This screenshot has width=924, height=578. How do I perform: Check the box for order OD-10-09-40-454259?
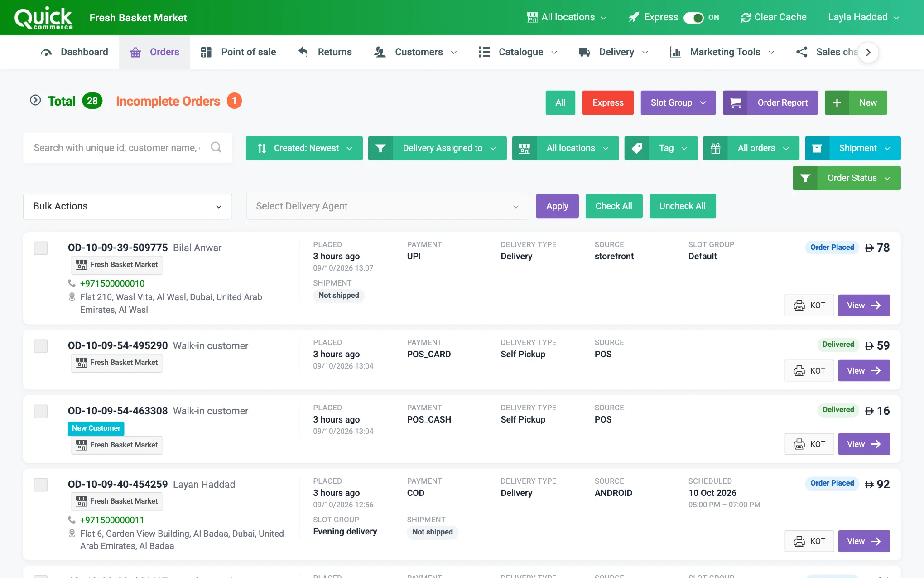[41, 485]
